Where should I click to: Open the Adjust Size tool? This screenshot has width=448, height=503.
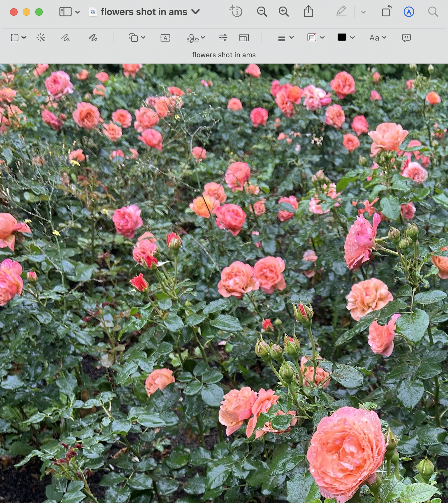(x=244, y=38)
